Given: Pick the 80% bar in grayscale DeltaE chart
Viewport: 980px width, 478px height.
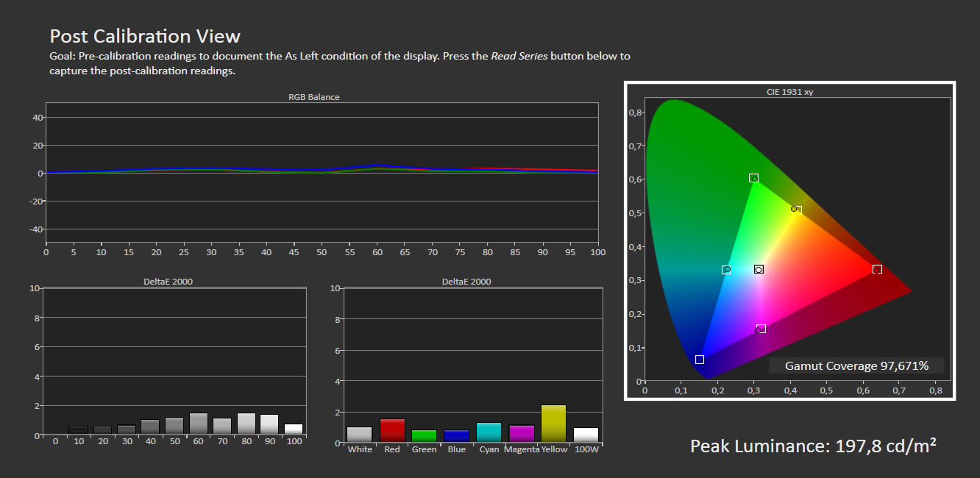Looking at the screenshot, I should coord(246,424).
